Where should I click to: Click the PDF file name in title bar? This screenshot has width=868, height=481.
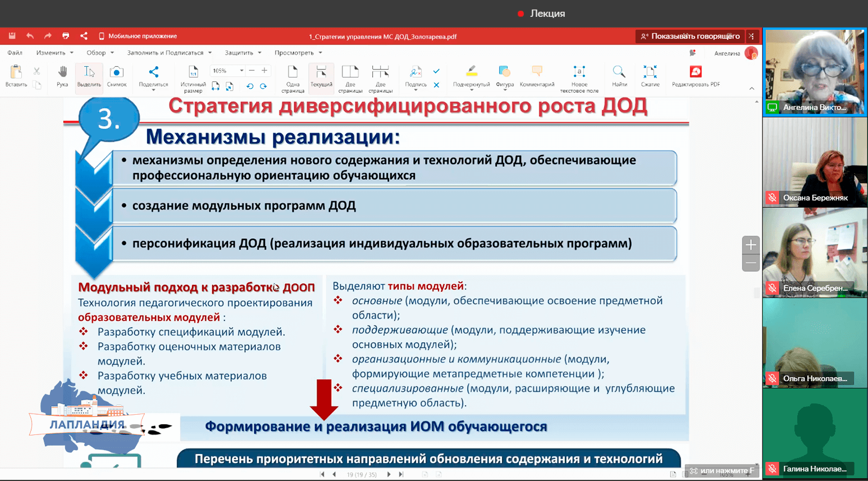(383, 37)
